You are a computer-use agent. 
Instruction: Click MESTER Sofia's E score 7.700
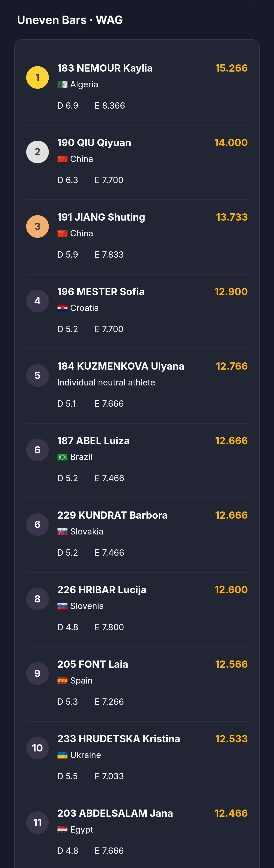tap(109, 329)
